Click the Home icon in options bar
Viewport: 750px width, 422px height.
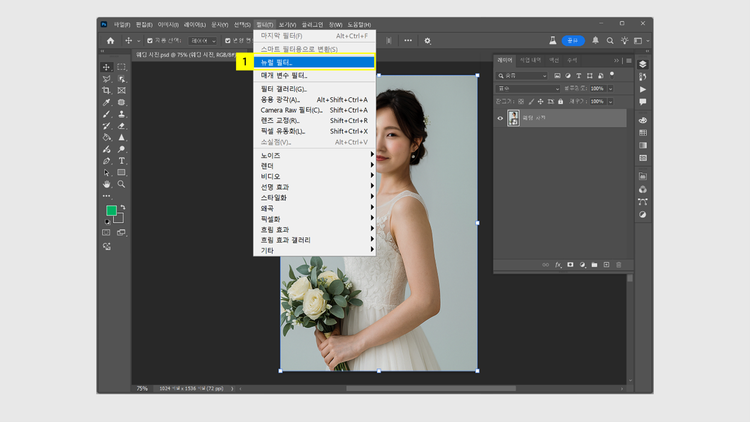pos(110,41)
